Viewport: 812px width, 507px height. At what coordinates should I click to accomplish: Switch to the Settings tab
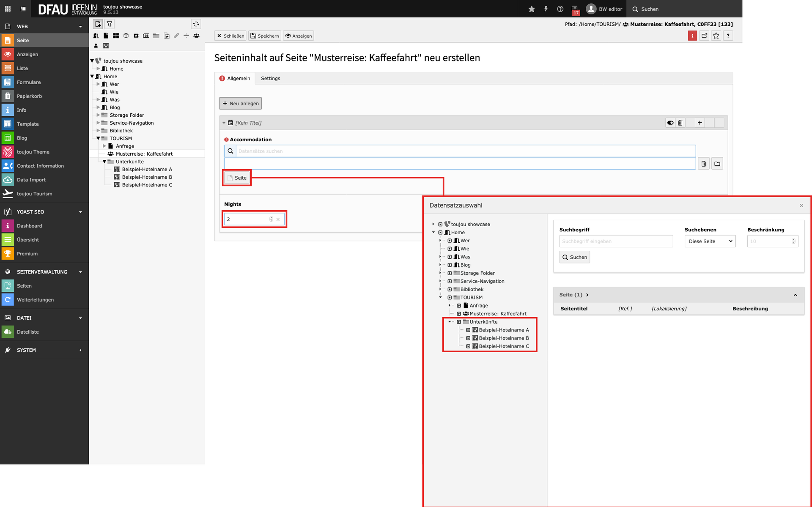pos(270,78)
